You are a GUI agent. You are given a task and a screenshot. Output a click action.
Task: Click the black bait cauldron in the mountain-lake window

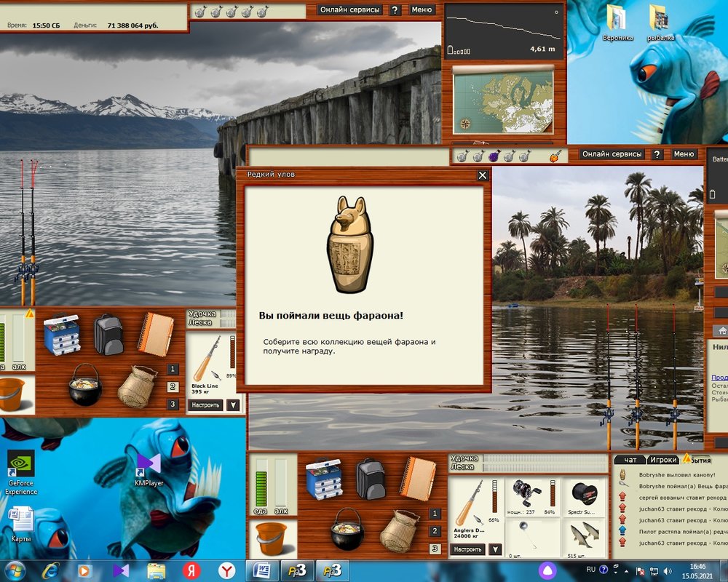click(84, 383)
